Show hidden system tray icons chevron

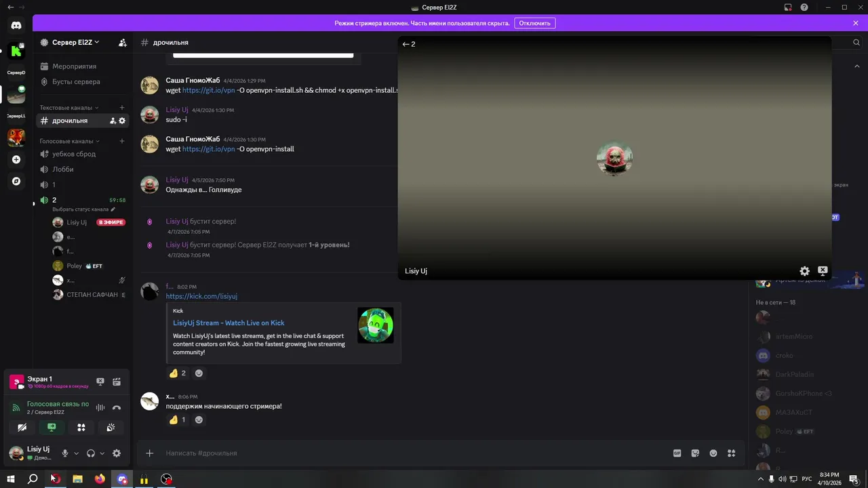pyautogui.click(x=760, y=479)
